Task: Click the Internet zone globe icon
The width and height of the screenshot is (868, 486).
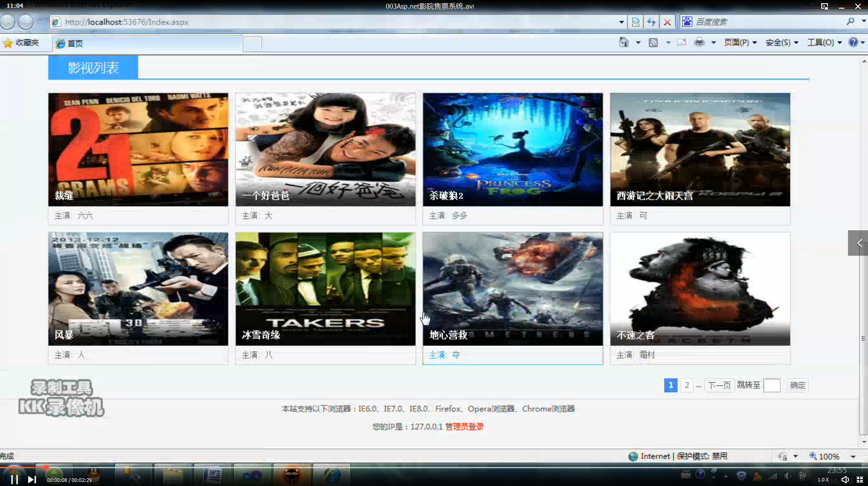Action: (x=633, y=456)
